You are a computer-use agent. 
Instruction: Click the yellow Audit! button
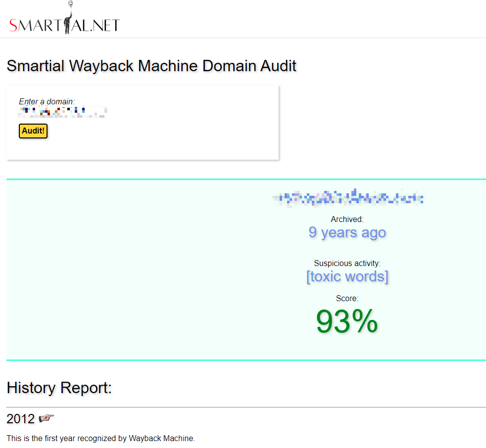point(33,131)
